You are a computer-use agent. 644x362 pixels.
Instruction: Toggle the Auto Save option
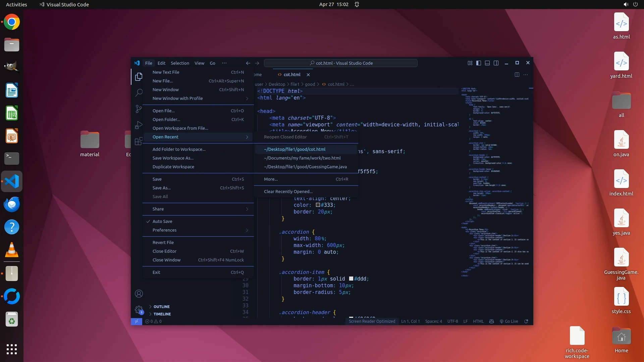162,221
